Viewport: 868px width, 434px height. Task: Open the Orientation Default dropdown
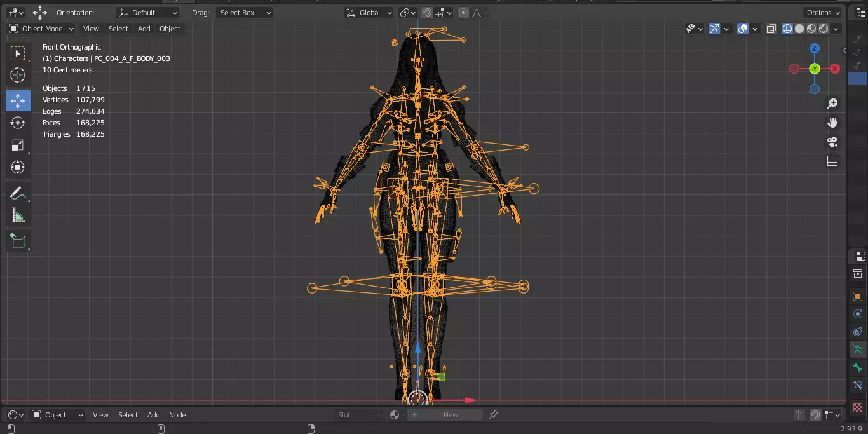pos(148,13)
